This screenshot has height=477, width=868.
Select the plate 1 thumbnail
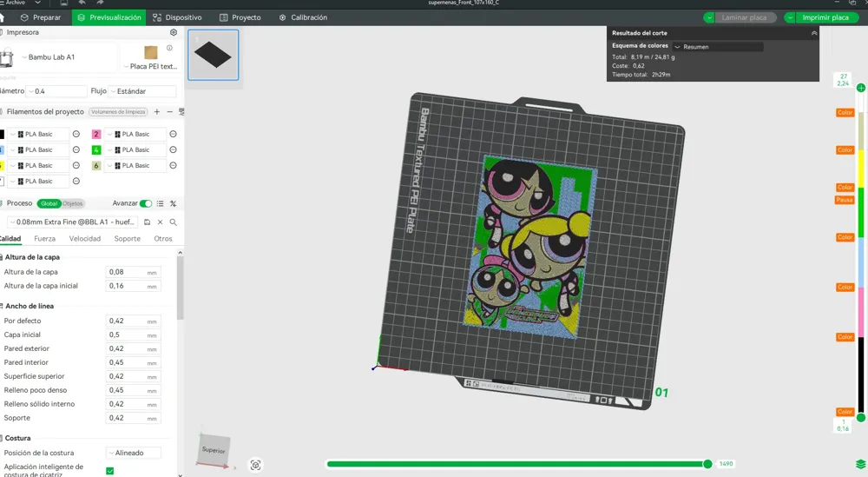[214, 55]
